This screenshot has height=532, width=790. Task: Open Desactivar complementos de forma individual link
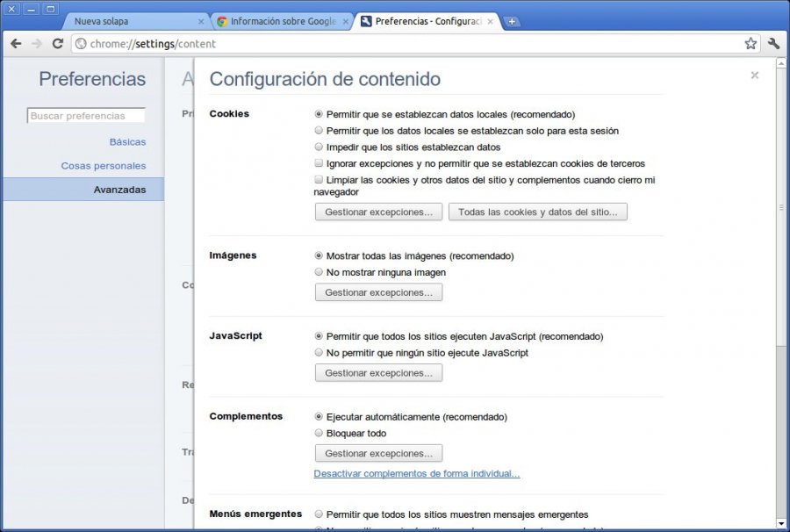click(x=417, y=473)
